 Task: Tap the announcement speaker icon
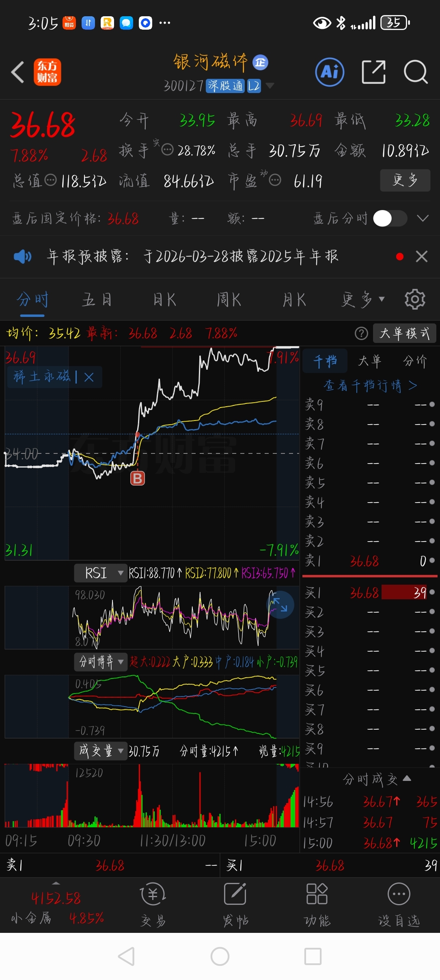[22, 256]
